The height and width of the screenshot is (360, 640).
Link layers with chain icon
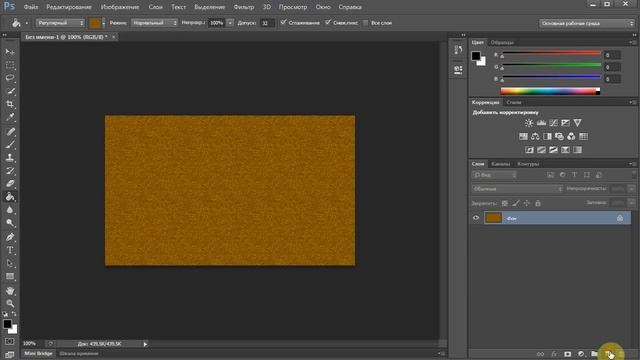coord(540,354)
